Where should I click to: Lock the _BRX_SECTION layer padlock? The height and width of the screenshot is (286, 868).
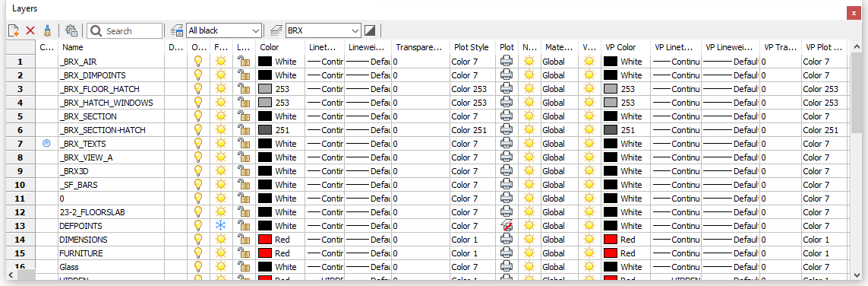point(244,116)
